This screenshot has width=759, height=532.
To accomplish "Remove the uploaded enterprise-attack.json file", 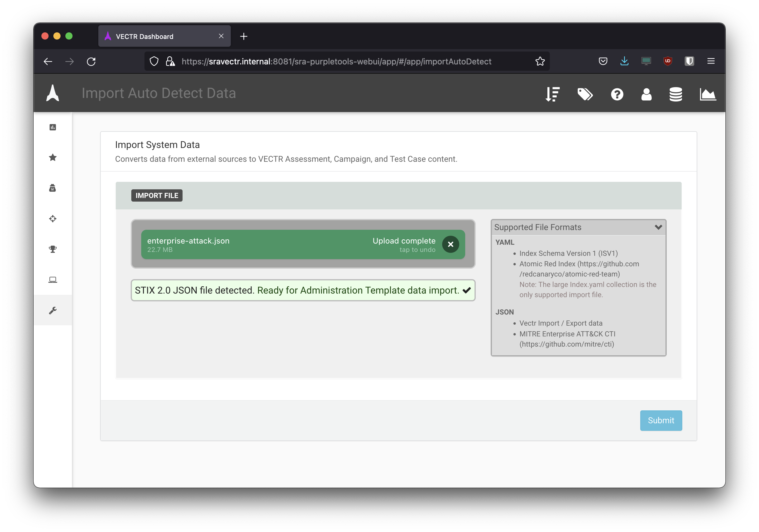I will (x=450, y=244).
